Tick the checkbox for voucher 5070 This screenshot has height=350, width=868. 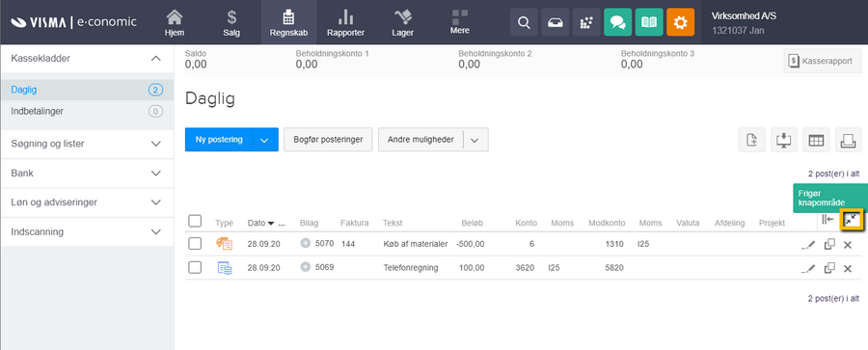[x=195, y=244]
